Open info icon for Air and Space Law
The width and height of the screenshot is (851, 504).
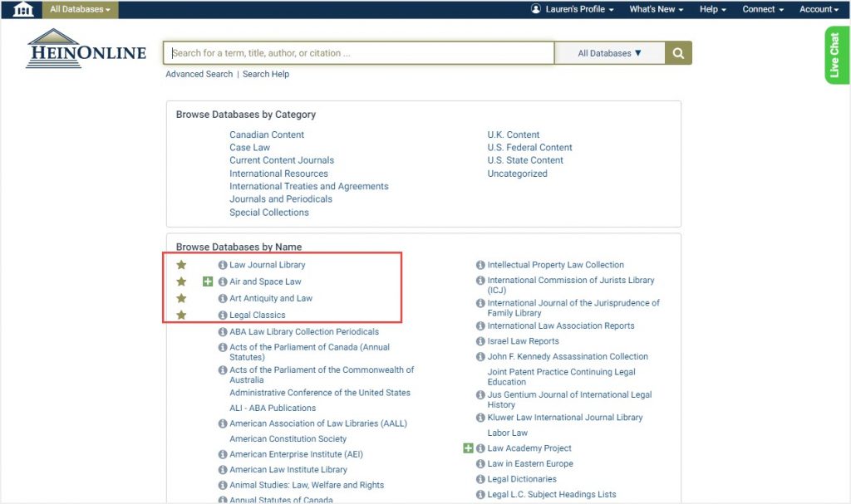point(223,282)
